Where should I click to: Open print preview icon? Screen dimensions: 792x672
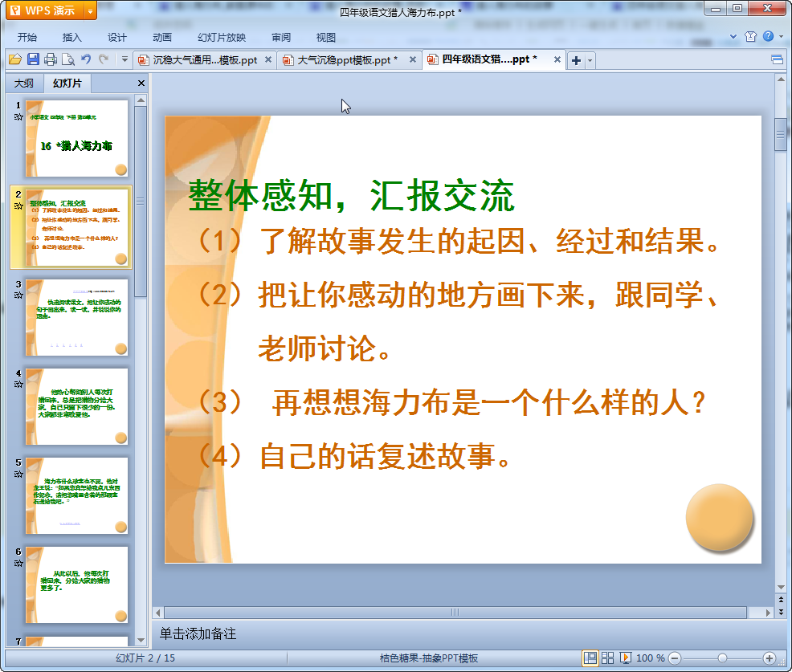click(x=67, y=59)
